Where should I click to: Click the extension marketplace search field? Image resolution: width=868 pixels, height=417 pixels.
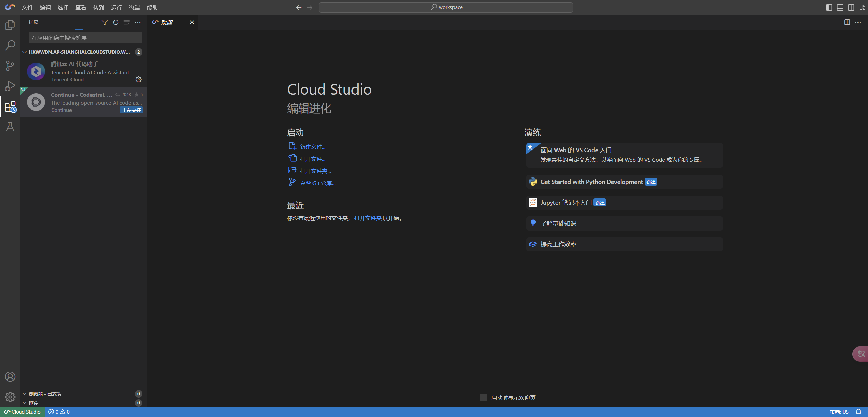pyautogui.click(x=85, y=38)
